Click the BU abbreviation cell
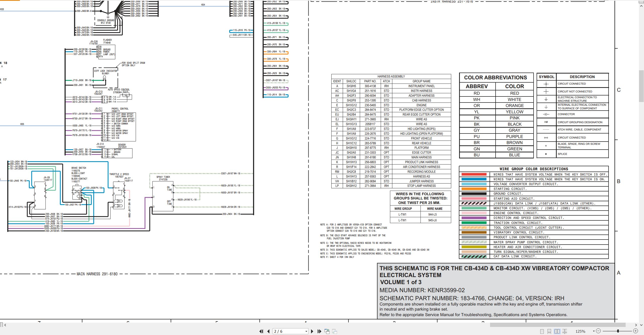This screenshot has width=644, height=335. tap(477, 155)
